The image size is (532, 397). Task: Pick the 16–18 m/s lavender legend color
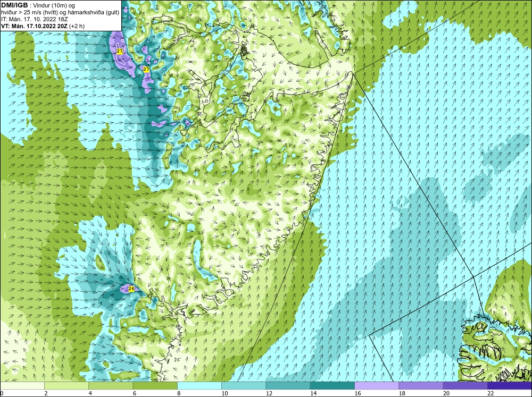(377, 385)
